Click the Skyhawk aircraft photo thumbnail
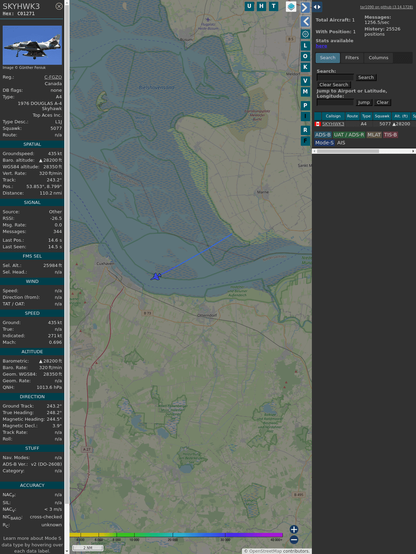The image size is (416, 554). coord(32,45)
